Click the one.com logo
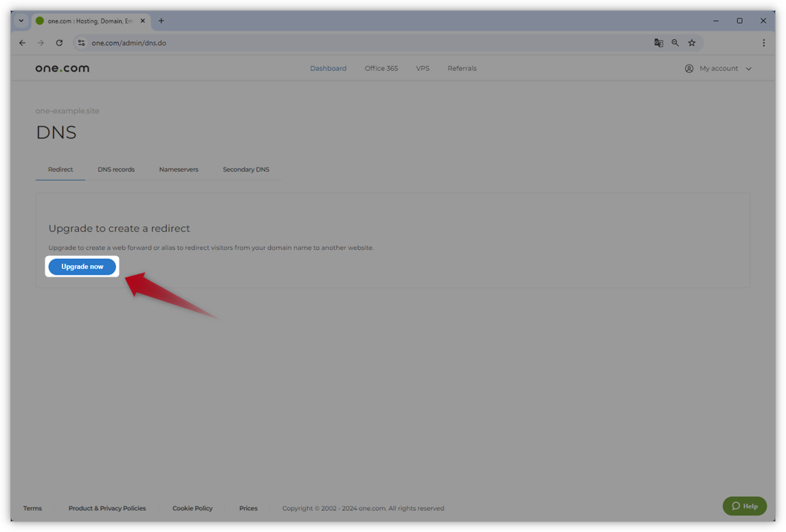Viewport: 786px width, 532px height. [62, 68]
